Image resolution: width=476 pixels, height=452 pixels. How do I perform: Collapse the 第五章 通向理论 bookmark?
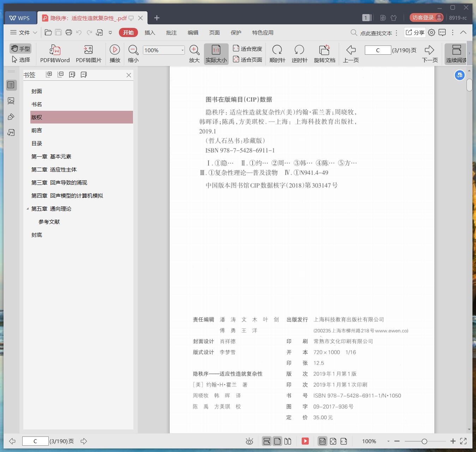click(28, 209)
